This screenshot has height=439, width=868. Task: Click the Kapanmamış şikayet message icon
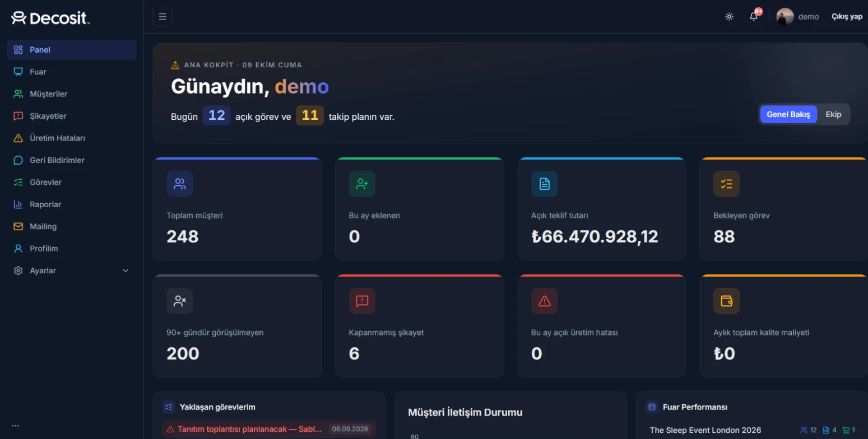coord(362,301)
